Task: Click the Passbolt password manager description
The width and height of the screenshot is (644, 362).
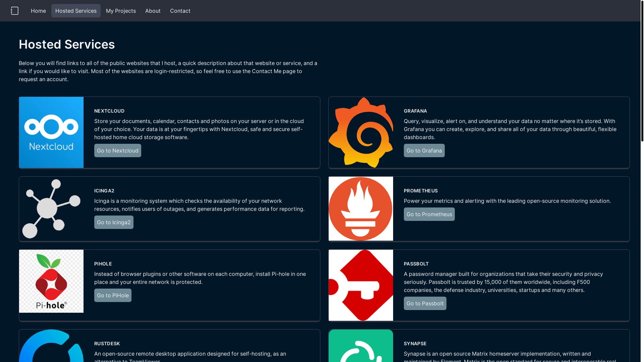Action: point(503,282)
